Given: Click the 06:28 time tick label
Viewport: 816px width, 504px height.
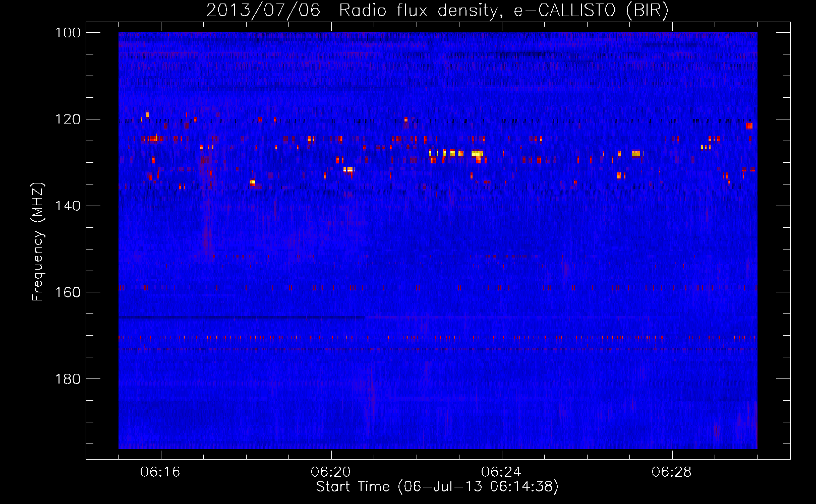Looking at the screenshot, I should pos(672,472).
